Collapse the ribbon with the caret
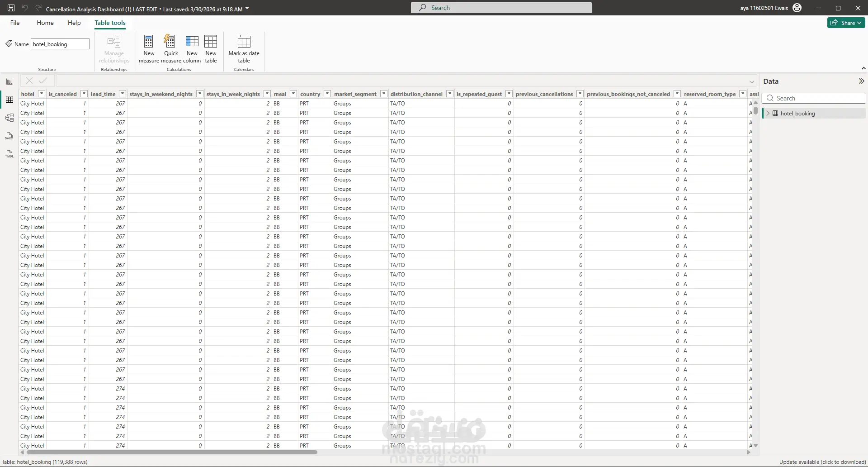 [x=863, y=68]
